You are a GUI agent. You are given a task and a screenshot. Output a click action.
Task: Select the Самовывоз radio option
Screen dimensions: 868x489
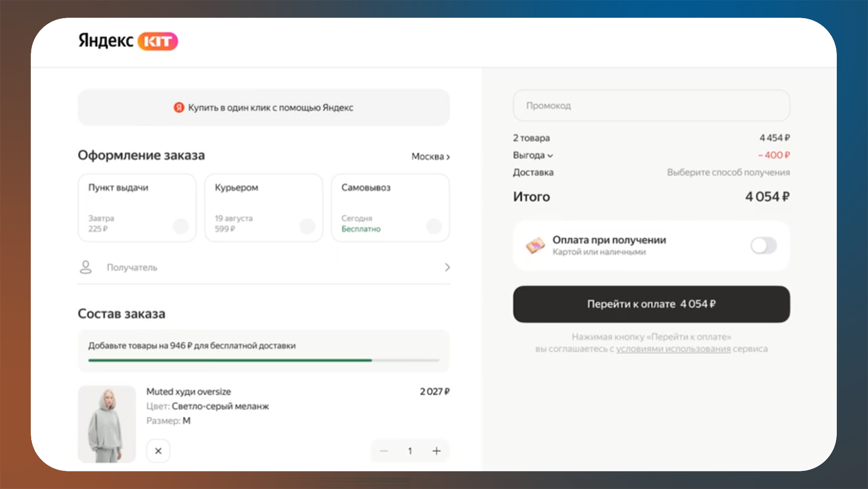tap(434, 227)
